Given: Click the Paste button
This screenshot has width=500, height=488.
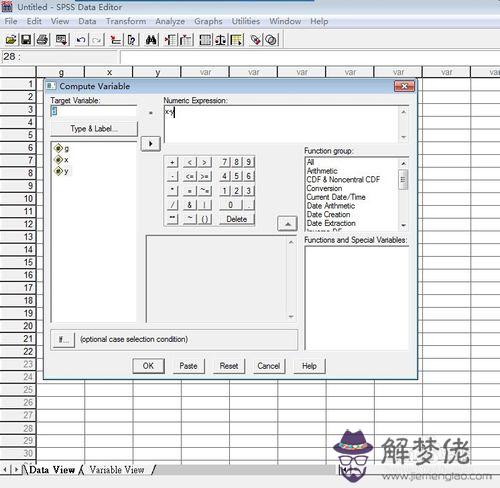Looking at the screenshot, I should (188, 366).
